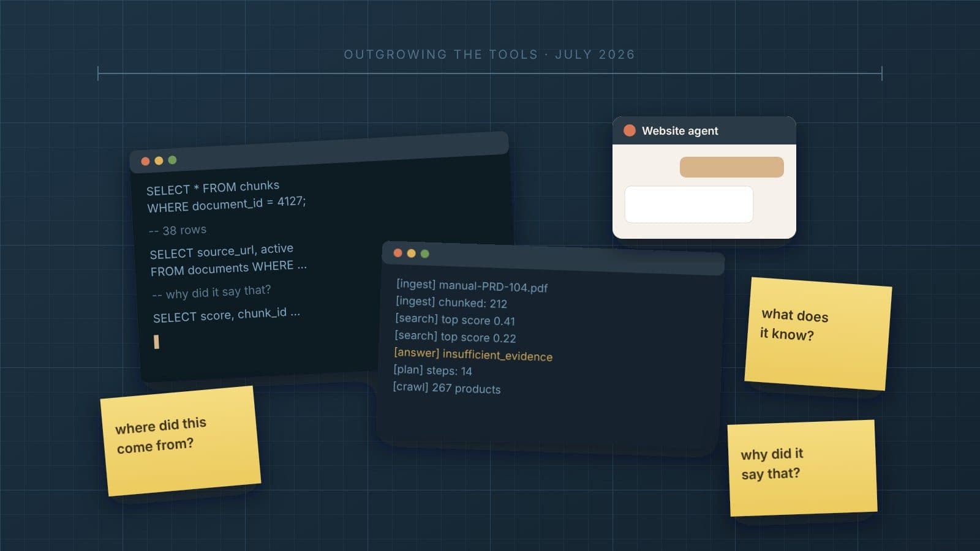The width and height of the screenshot is (980, 551).
Task: Click the SQL comment "-- why did it say that?"
Action: (x=211, y=292)
